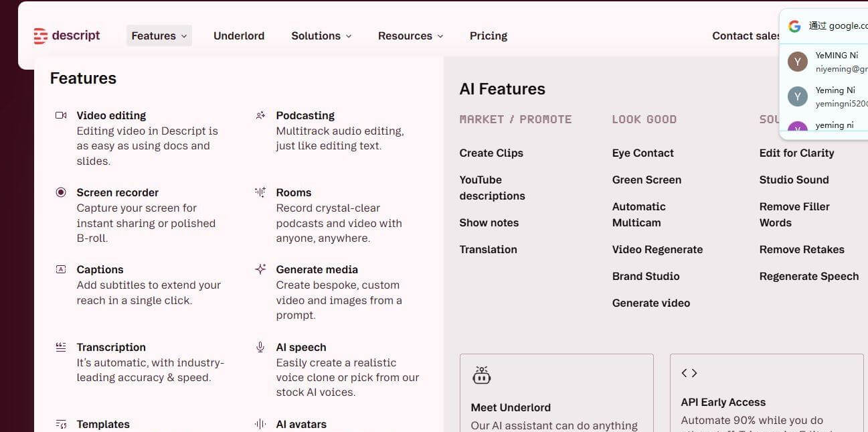This screenshot has height=432, width=868.
Task: Click the Generate media sparkle icon
Action: tap(260, 269)
